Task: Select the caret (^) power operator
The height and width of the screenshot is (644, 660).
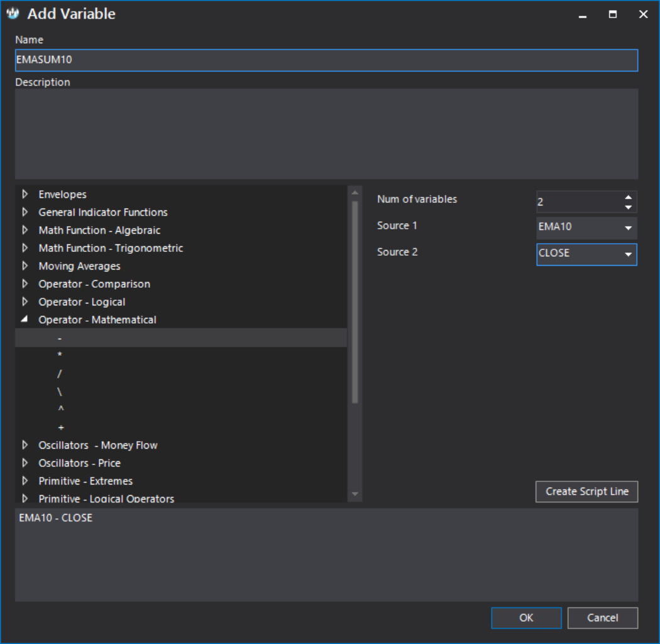Action: tap(60, 409)
